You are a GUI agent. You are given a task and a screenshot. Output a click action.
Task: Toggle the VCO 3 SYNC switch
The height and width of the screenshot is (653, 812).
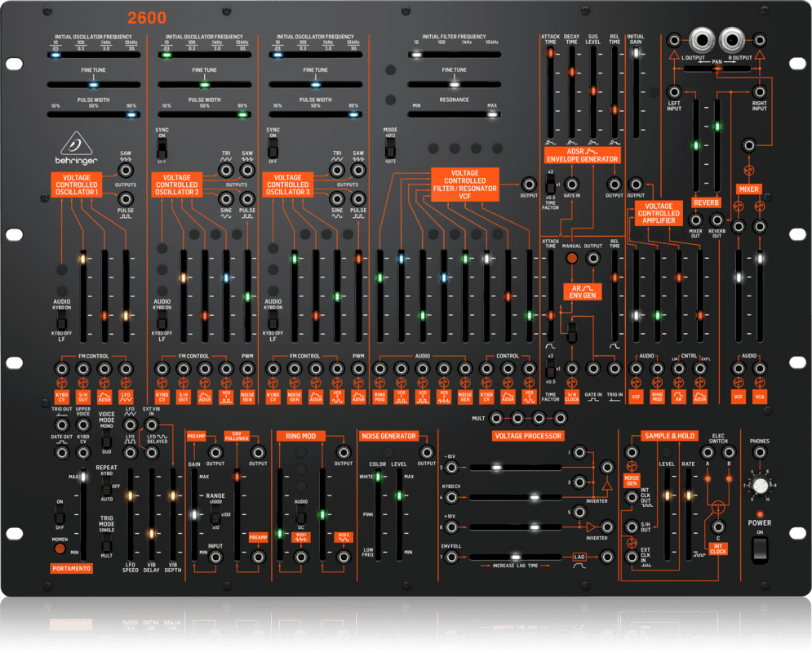[273, 150]
